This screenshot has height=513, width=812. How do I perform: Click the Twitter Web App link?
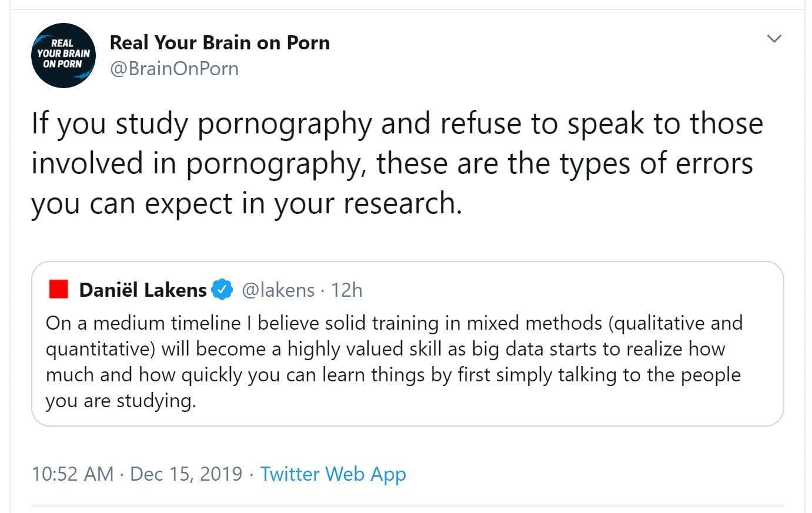coord(333,474)
